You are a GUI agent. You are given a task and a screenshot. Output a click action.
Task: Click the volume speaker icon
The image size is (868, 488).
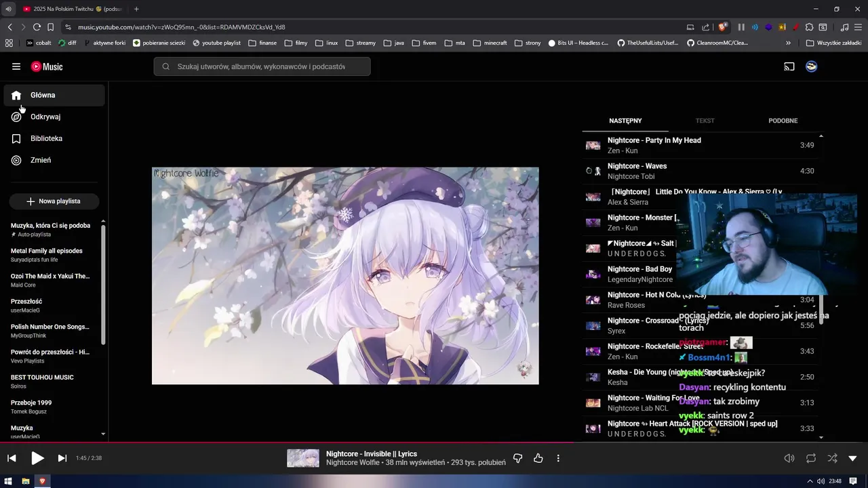pyautogui.click(x=789, y=458)
